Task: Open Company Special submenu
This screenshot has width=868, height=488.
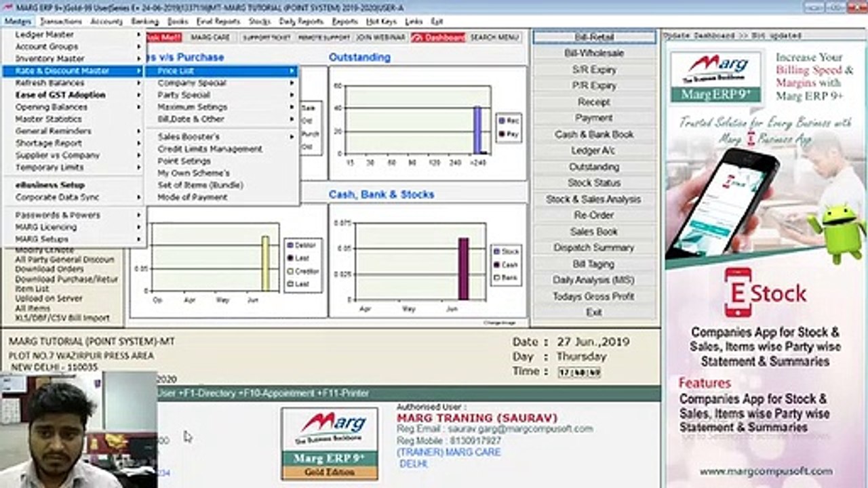Action: pyautogui.click(x=222, y=83)
